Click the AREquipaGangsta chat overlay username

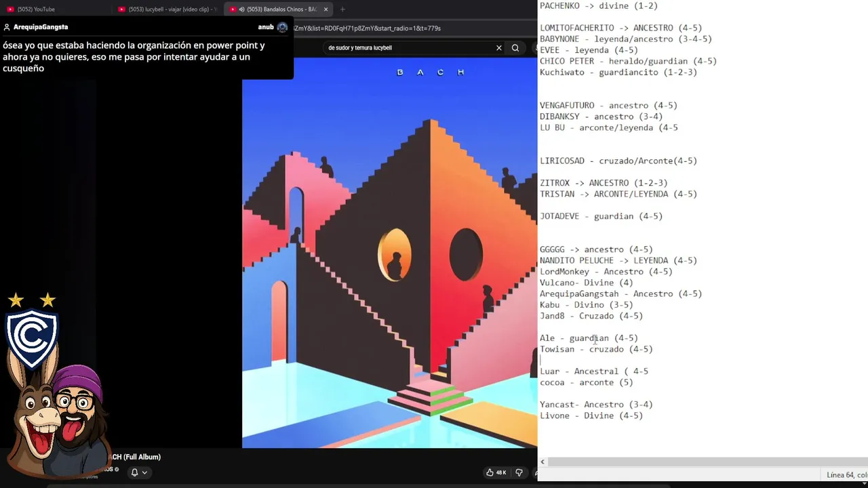tap(41, 27)
